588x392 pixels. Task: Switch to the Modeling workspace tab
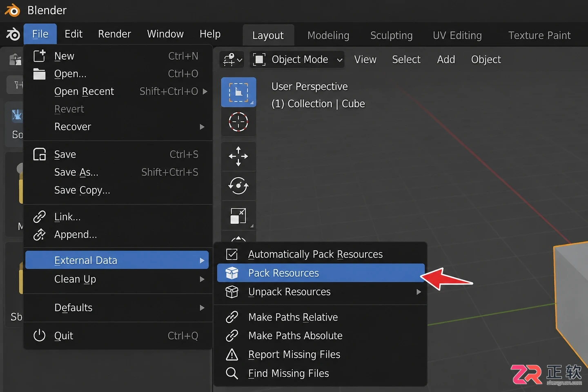tap(328, 36)
